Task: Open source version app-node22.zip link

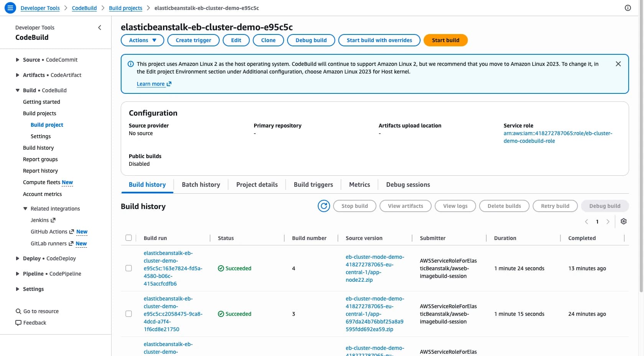Action: (375, 268)
